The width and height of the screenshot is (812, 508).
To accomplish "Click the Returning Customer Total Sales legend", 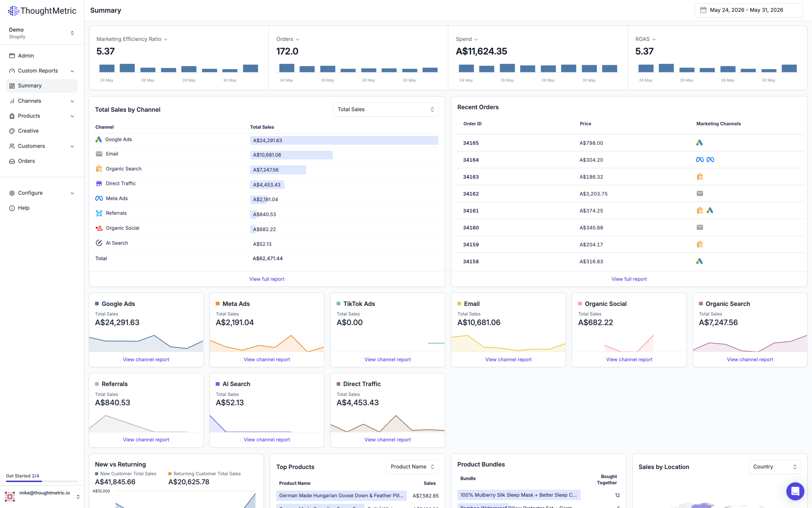I will point(204,474).
